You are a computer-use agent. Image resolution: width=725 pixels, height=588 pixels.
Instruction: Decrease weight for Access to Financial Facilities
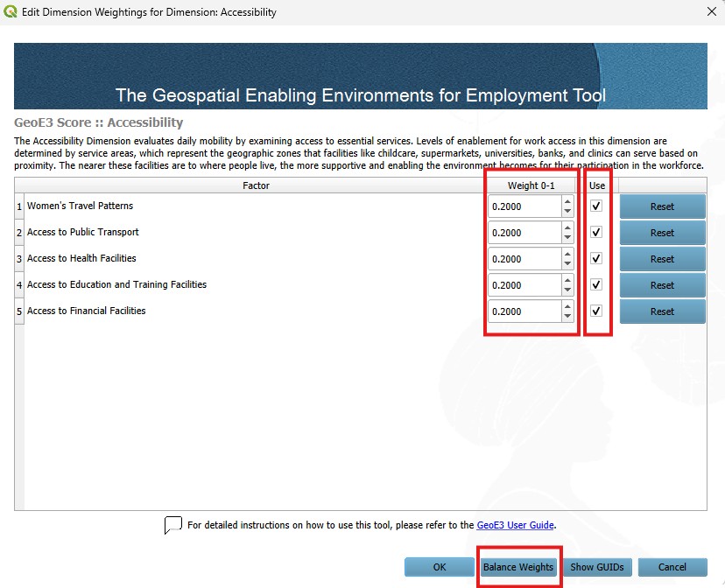(x=567, y=317)
